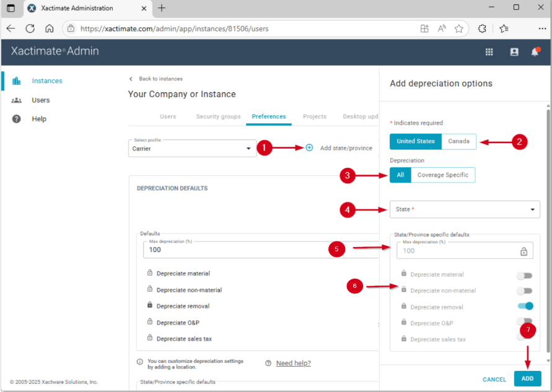Screen dimensions: 552x392
Task: Click the browser address bar URL
Action: pyautogui.click(x=174, y=28)
